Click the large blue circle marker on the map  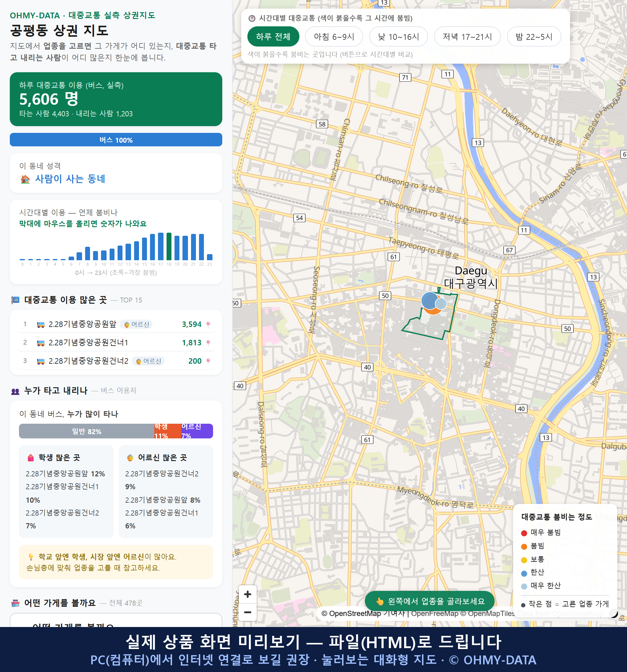430,301
